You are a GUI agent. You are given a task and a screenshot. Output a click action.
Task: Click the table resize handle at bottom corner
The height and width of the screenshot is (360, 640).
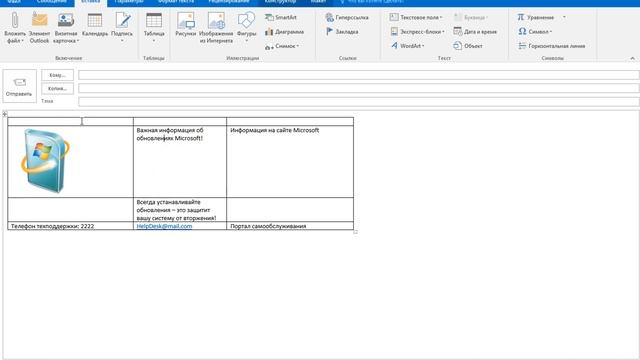click(x=356, y=232)
